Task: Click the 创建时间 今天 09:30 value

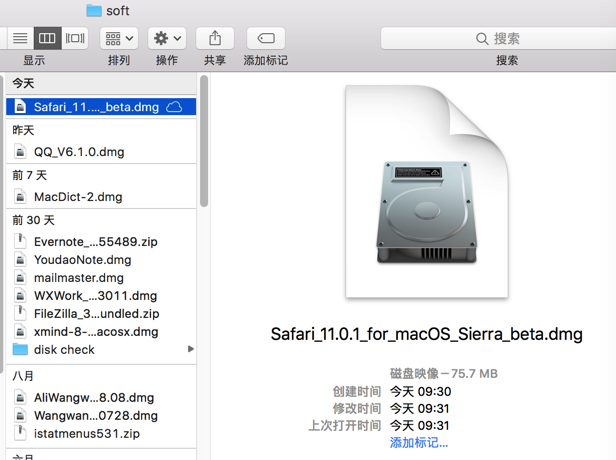Action: [420, 391]
